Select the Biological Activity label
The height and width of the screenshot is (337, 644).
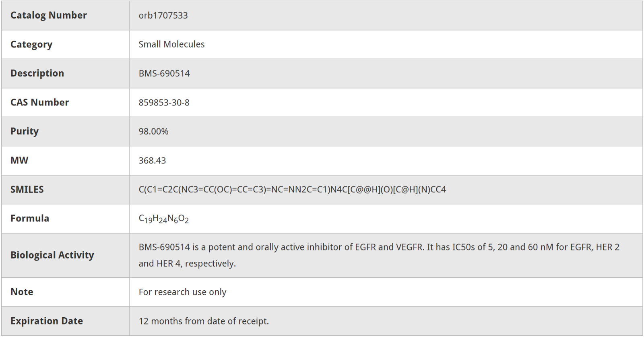click(52, 255)
